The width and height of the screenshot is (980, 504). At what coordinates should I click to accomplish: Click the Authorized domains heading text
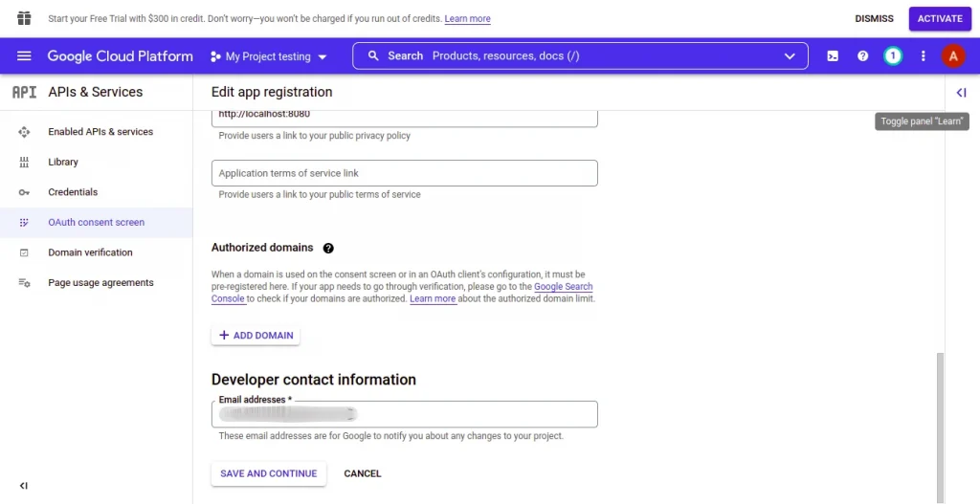pyautogui.click(x=262, y=248)
